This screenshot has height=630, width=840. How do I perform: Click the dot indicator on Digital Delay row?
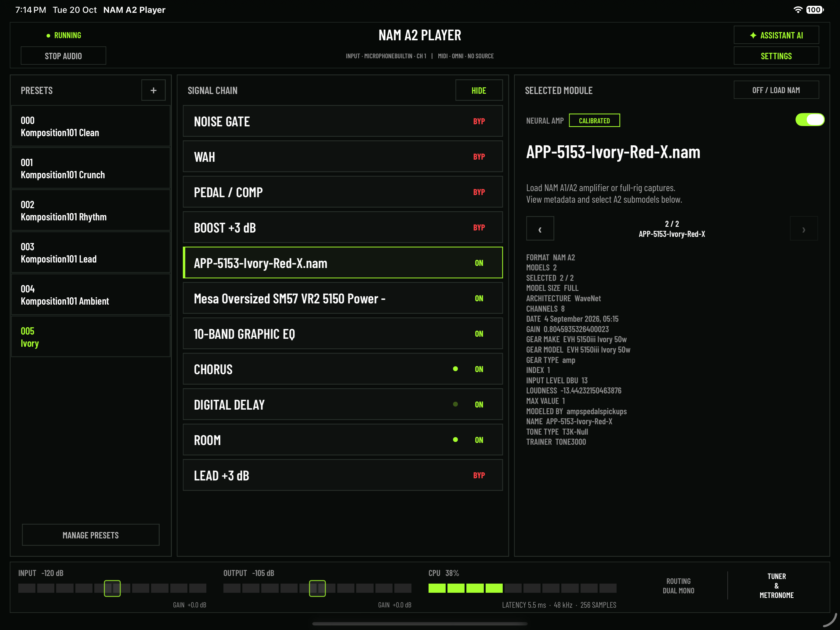pos(455,404)
